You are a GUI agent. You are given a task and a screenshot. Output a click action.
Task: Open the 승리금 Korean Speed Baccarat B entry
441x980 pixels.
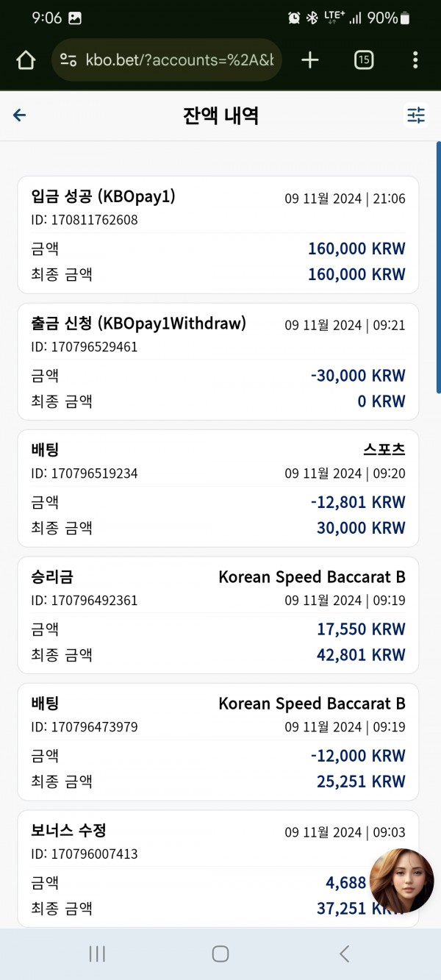218,615
